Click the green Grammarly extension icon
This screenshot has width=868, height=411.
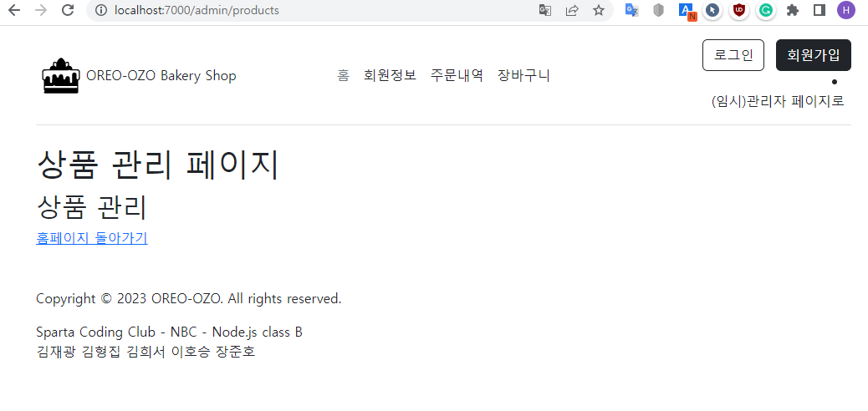(766, 10)
